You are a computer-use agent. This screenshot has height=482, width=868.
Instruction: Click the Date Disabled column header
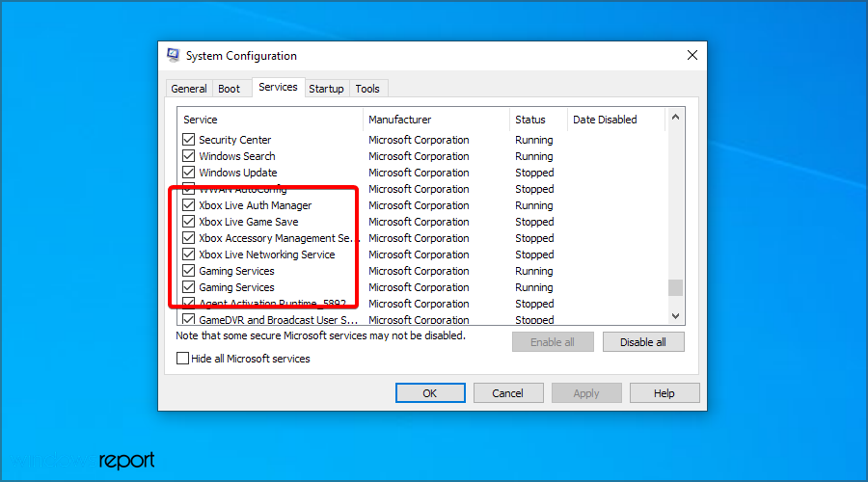(616, 120)
